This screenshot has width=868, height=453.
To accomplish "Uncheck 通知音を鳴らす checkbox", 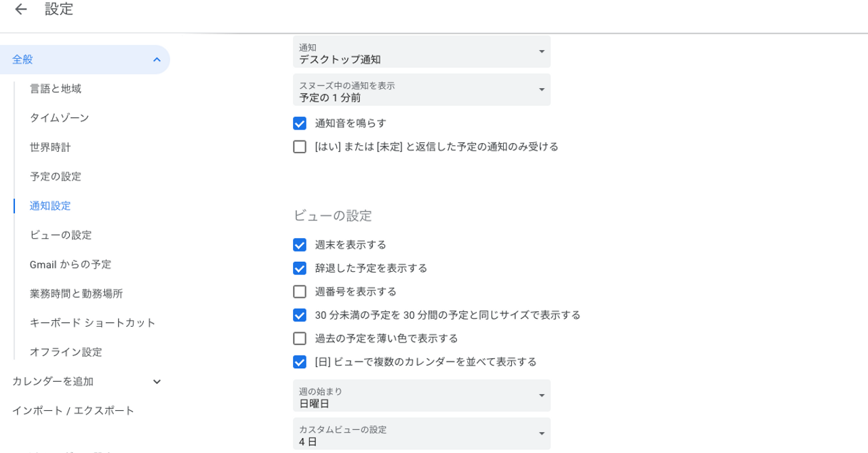I will pos(300,123).
